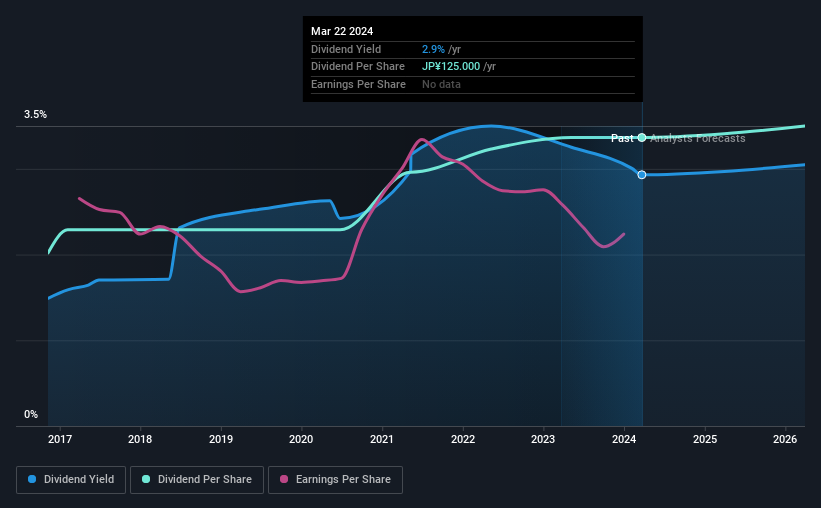Click tooltip row label Earnings Per Share
Viewport: 821px width, 508px height.
[x=358, y=84]
